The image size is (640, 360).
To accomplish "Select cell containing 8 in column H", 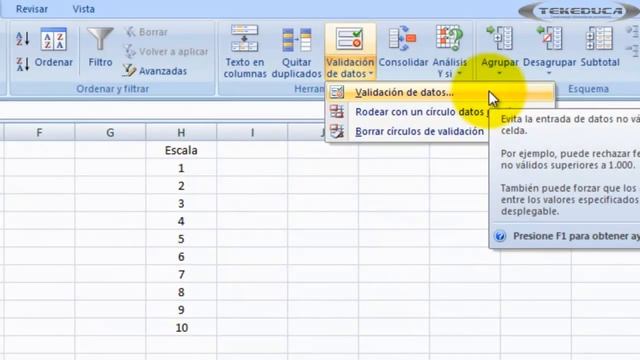I will [181, 292].
